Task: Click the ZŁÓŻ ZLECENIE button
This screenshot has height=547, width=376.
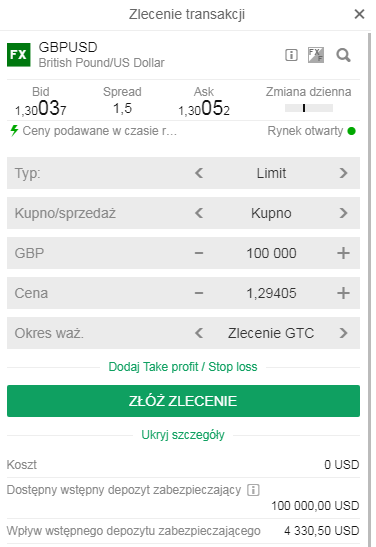Action: (183, 401)
